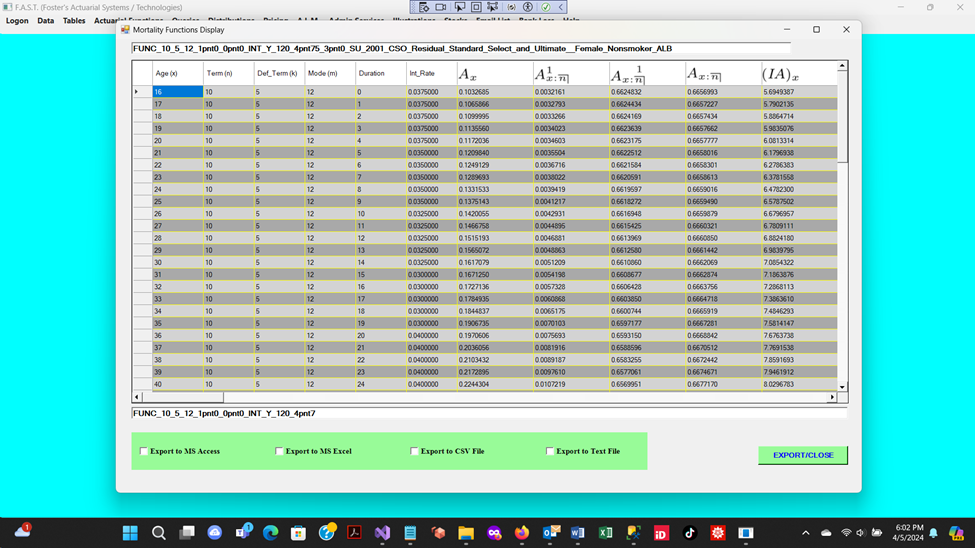The height and width of the screenshot is (548, 975).
Task: Open the Logon menu
Action: [x=17, y=20]
